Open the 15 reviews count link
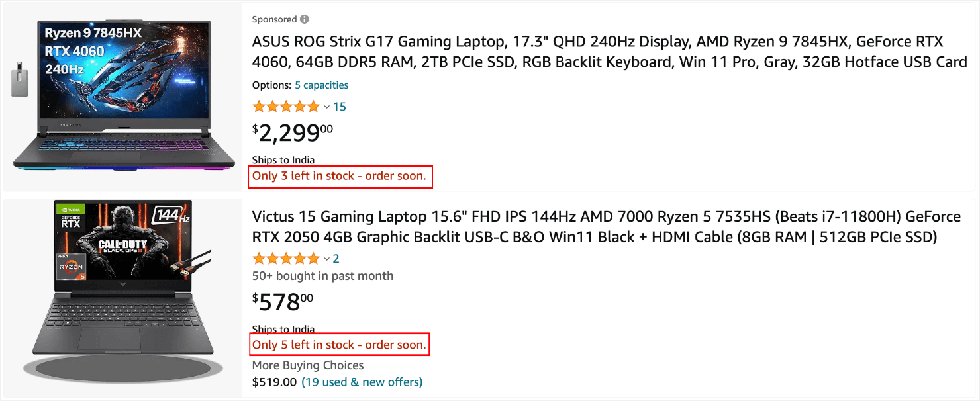 tap(339, 107)
